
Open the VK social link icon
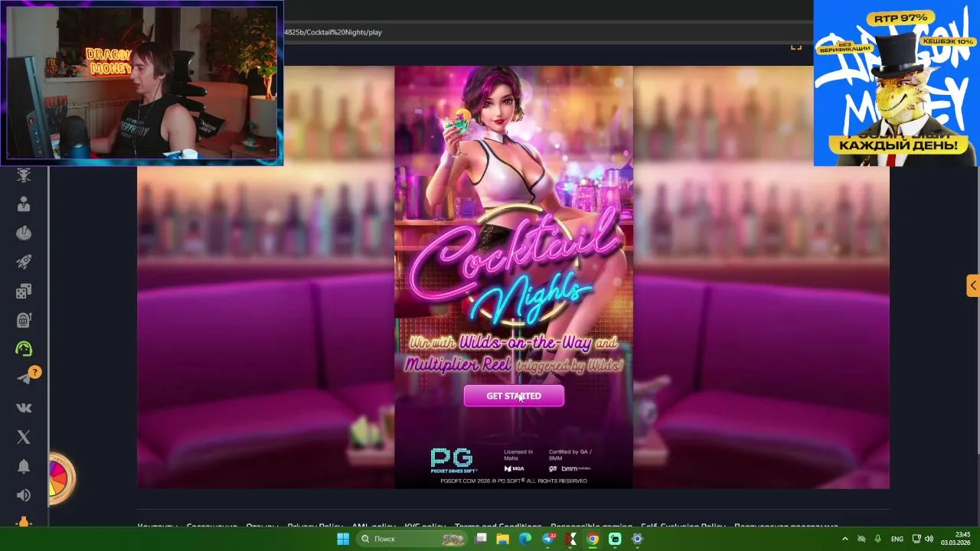click(x=24, y=408)
